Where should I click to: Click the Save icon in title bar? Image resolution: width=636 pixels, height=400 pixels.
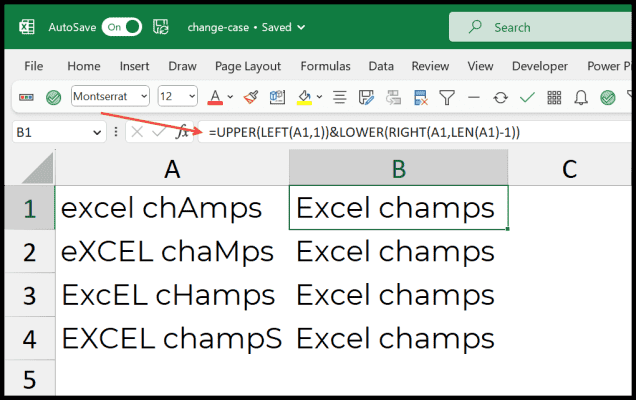tap(160, 27)
